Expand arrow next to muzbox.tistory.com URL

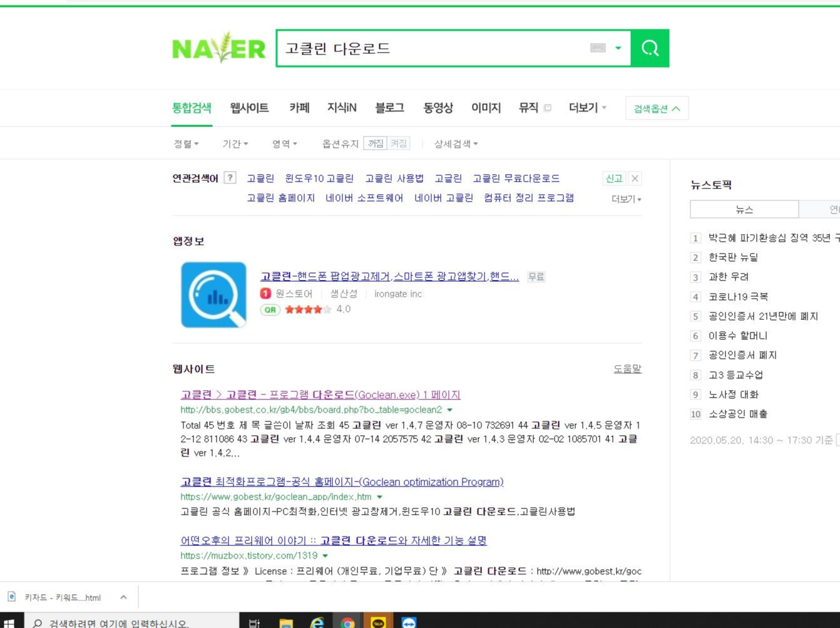pos(325,556)
